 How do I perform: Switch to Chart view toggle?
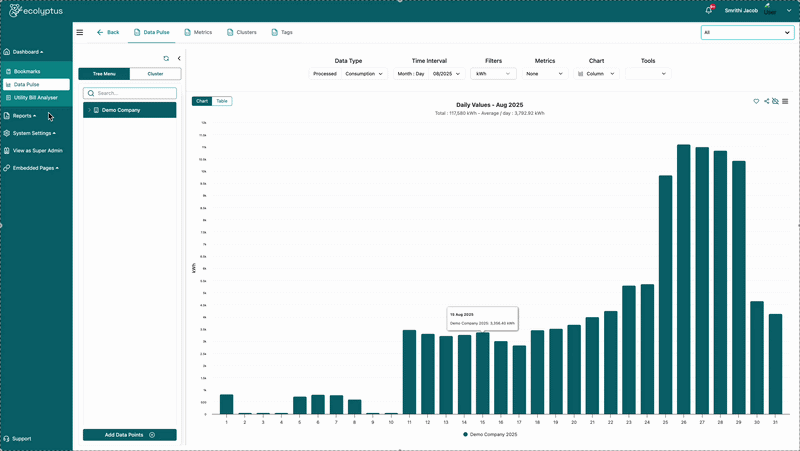202,101
